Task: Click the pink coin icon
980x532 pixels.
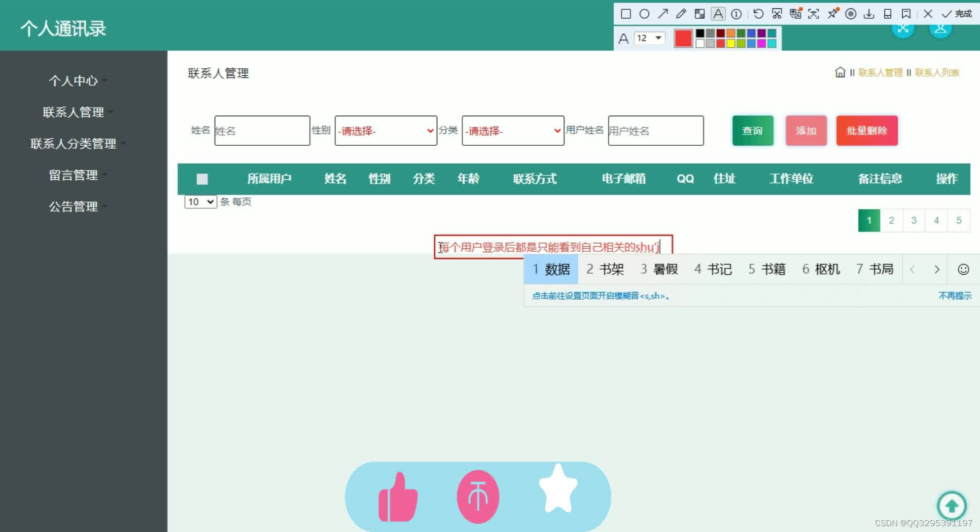Action: pyautogui.click(x=478, y=497)
